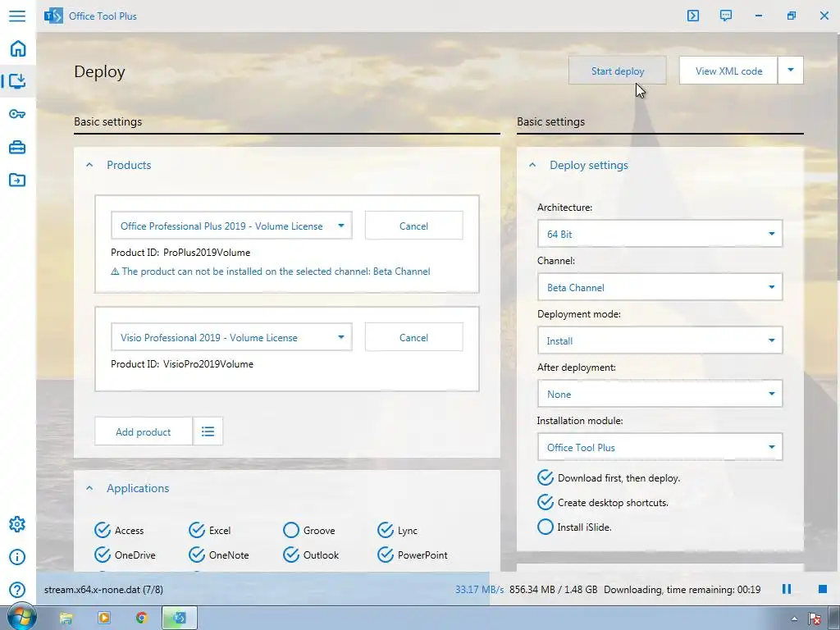Open the Settings gear in sidebar

(17, 524)
